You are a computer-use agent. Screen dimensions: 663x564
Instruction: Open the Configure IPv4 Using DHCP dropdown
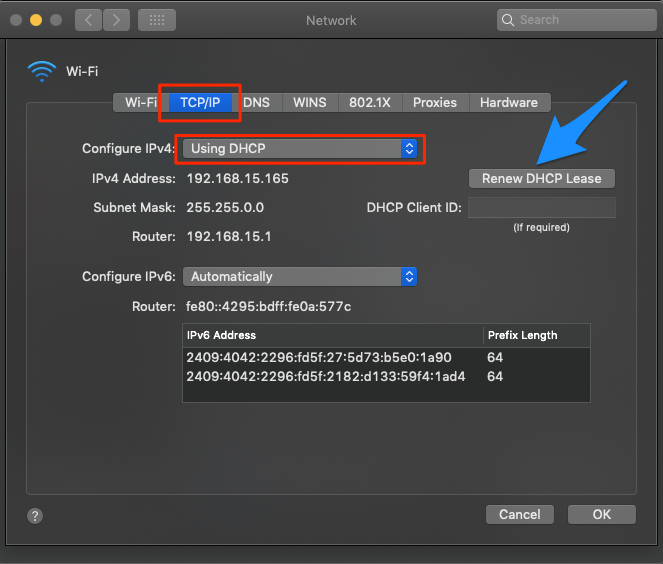300,149
